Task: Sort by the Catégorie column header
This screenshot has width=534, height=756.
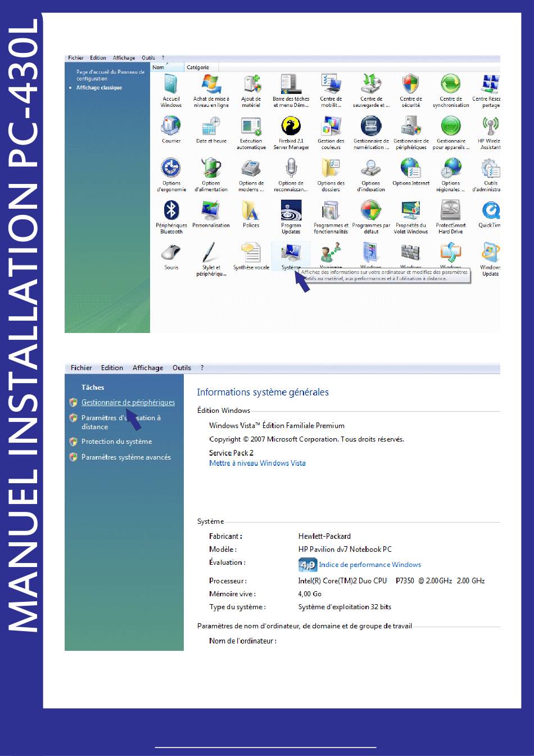Action: (x=201, y=67)
